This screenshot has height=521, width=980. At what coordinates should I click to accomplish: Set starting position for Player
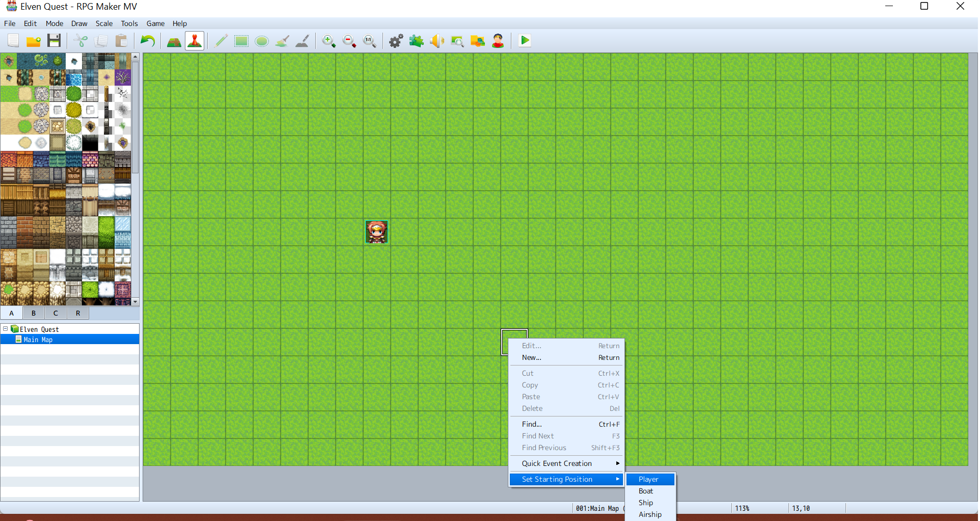coord(650,479)
